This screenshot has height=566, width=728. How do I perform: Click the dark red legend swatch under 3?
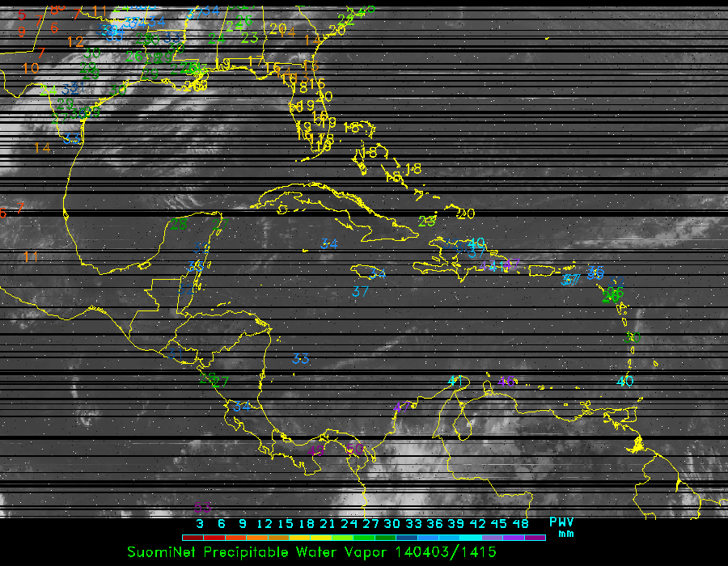pyautogui.click(x=192, y=537)
